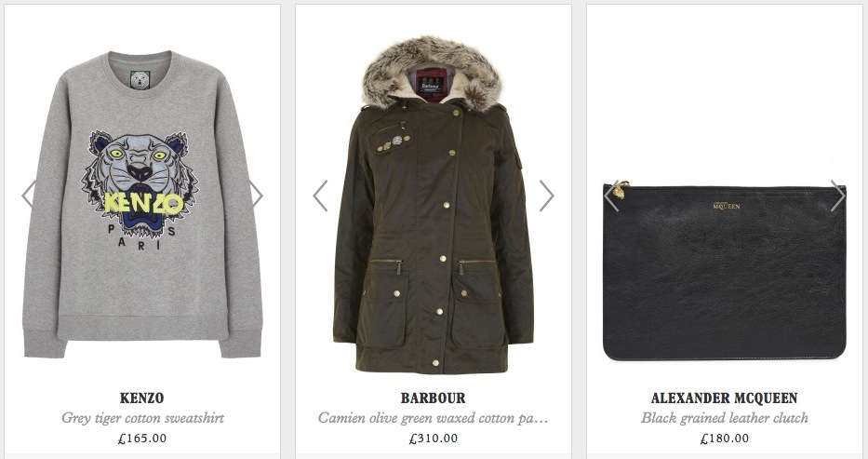Screen dimensions: 868x459
Task: Click the gold McQueen logo on clutch
Action: (727, 206)
